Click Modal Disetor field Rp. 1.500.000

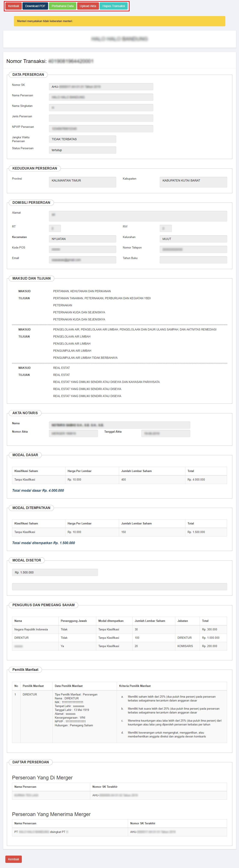coord(55,572)
